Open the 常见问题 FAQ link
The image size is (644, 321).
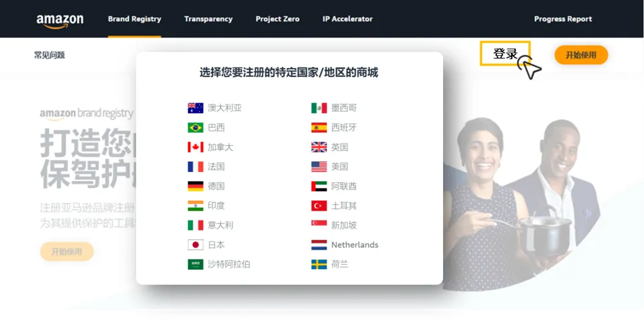click(49, 55)
